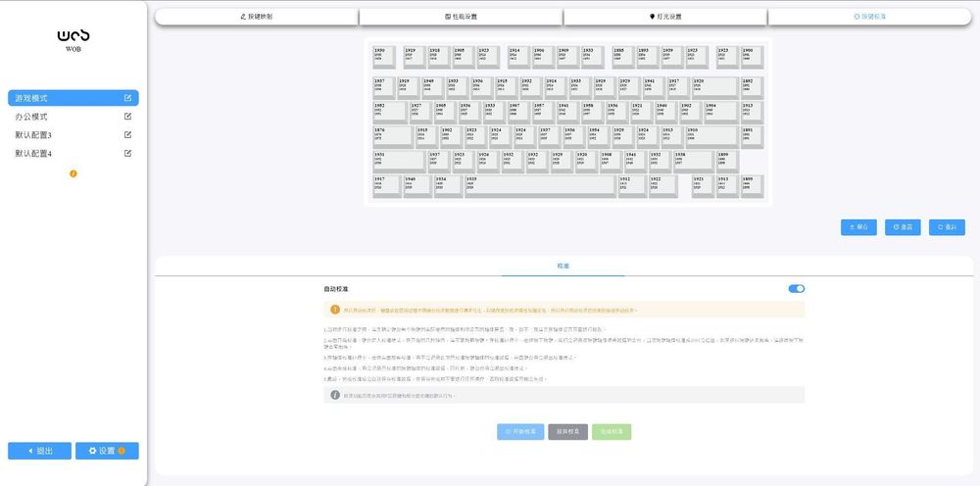
Task: Click the 退出 button
Action: click(x=39, y=451)
